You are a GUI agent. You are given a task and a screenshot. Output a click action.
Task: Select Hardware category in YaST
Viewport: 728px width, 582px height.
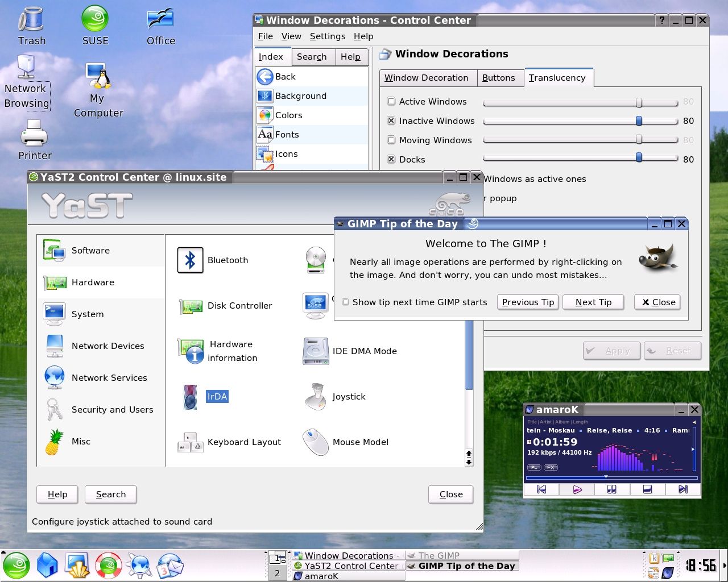(100, 282)
